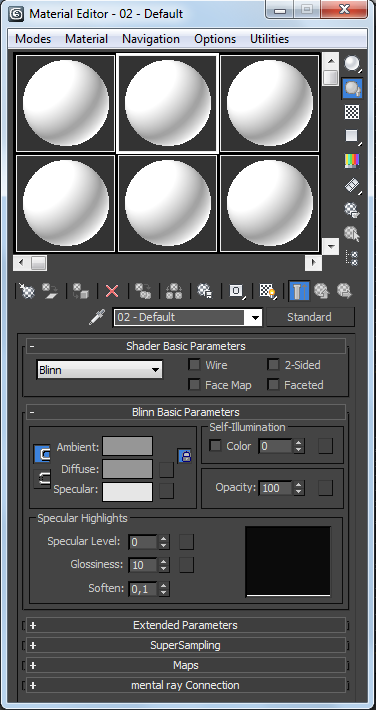Image resolution: width=376 pixels, height=710 pixels.
Task: Toggle the checkered Background icon
Action: (x=352, y=112)
